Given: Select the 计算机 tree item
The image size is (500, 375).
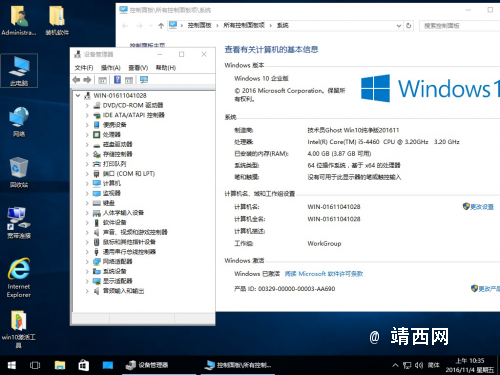Looking at the screenshot, I should (112, 183).
